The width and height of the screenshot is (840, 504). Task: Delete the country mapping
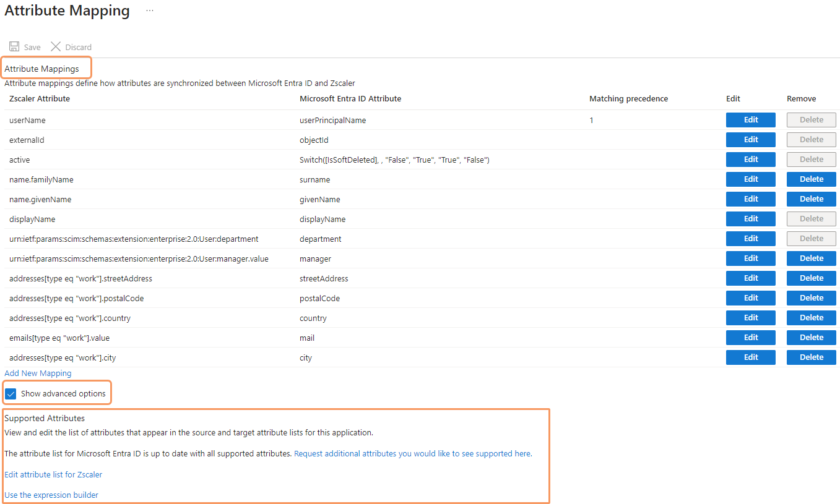click(x=811, y=318)
